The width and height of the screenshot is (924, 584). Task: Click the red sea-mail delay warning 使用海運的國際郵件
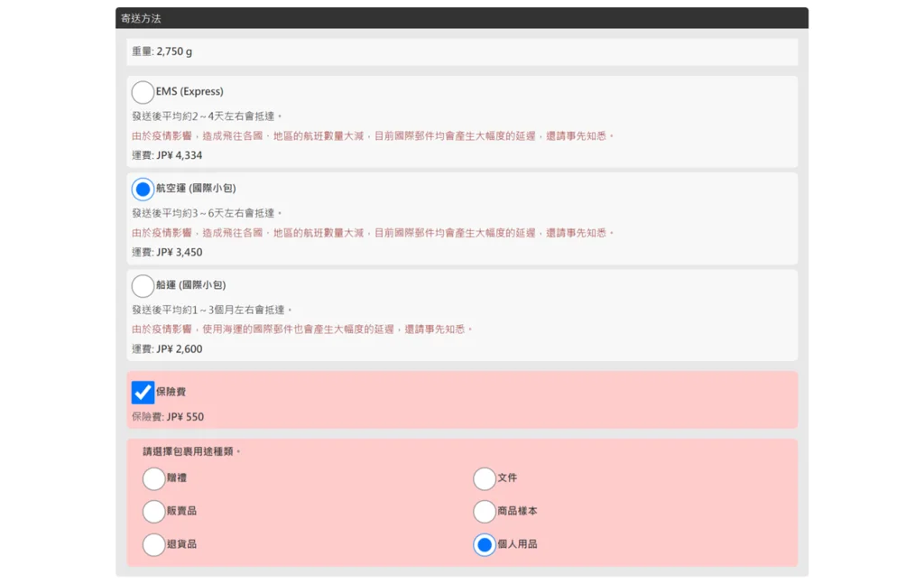coord(302,329)
